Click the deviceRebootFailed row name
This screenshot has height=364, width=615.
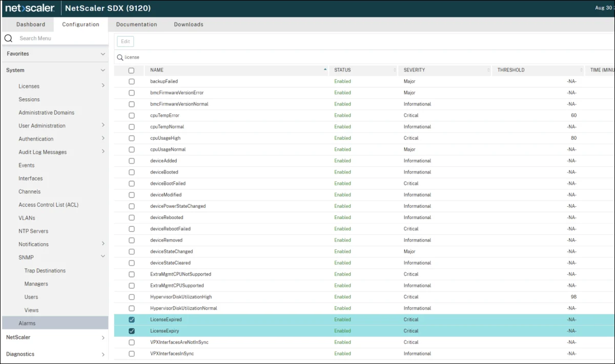(170, 229)
